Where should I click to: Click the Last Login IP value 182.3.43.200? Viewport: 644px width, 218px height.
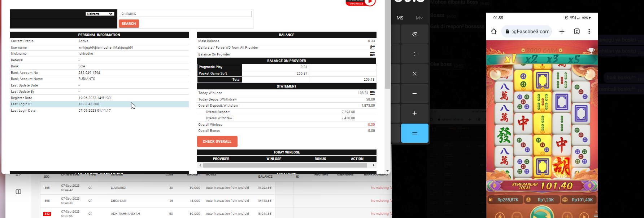(x=89, y=104)
